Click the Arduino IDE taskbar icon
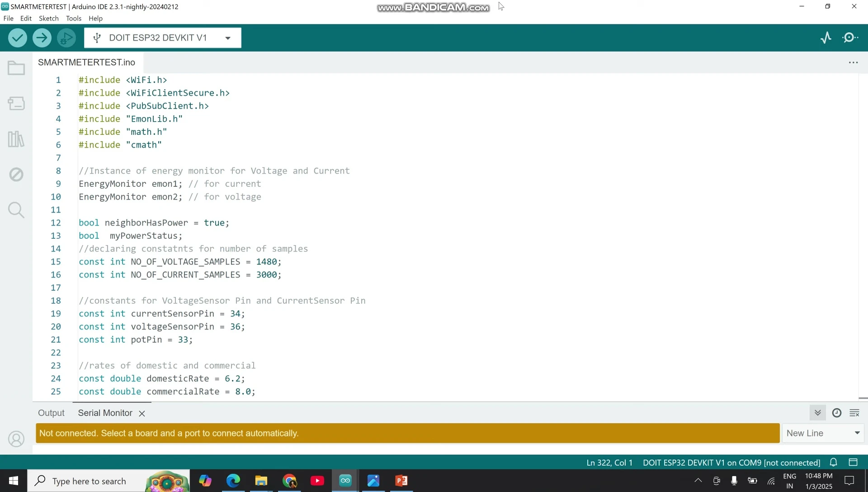The width and height of the screenshot is (868, 492). point(345,481)
